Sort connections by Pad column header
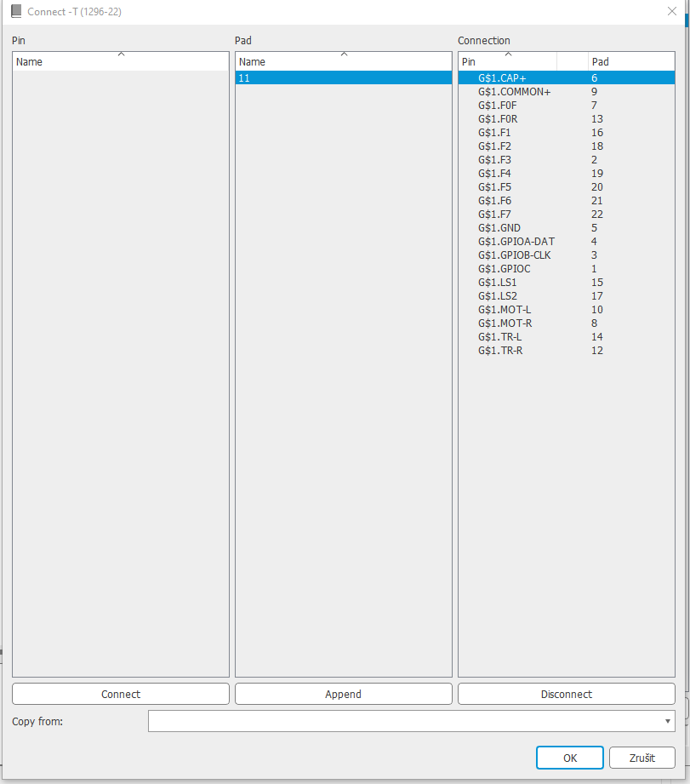The width and height of the screenshot is (690, 784). point(630,61)
